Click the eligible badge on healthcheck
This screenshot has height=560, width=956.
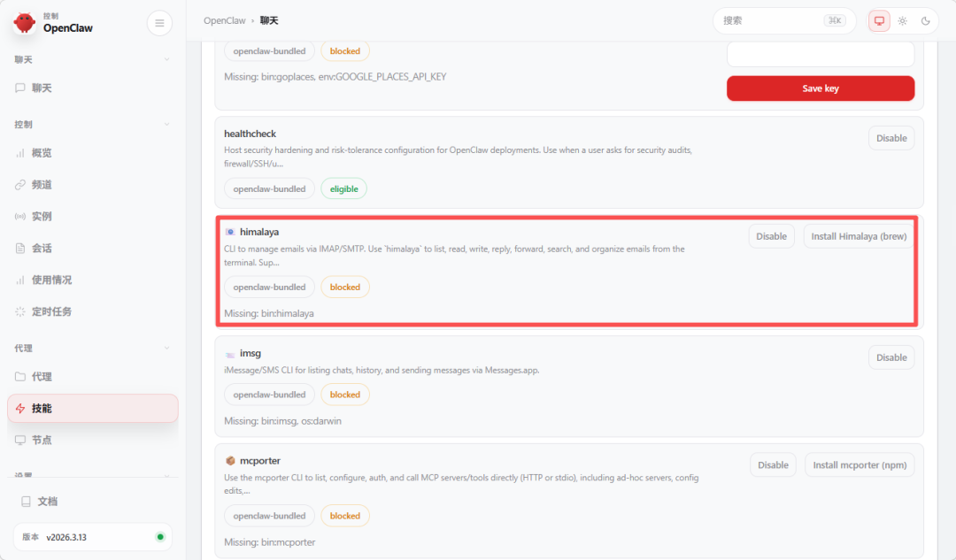point(343,189)
